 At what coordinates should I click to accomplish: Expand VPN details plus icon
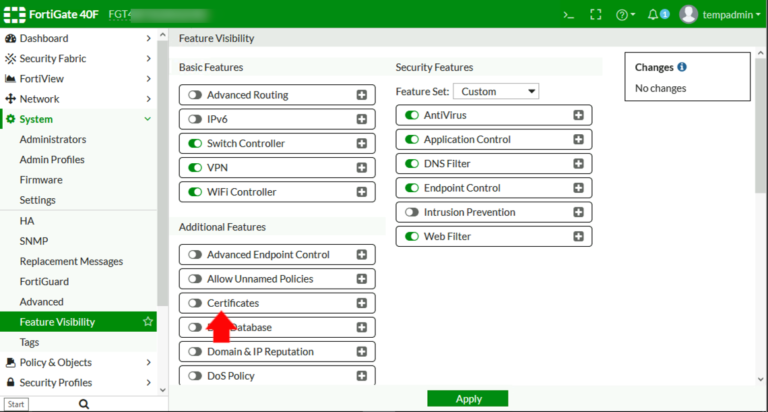[x=361, y=168]
